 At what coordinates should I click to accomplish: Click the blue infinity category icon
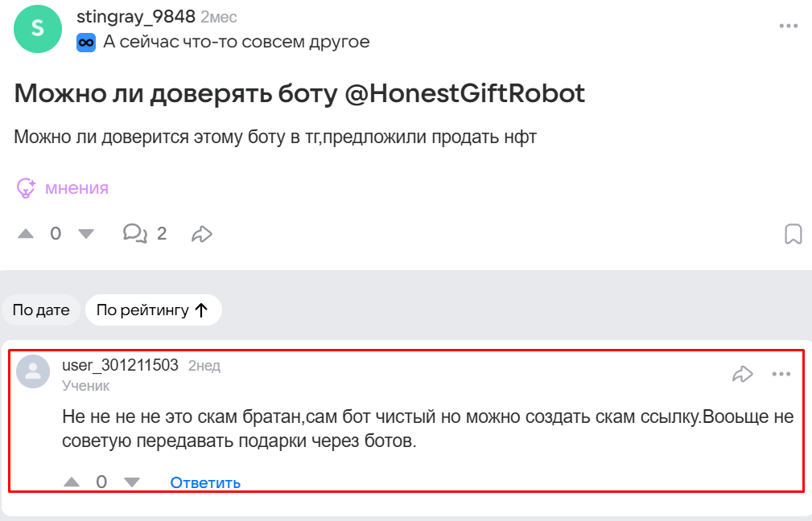pos(86,43)
